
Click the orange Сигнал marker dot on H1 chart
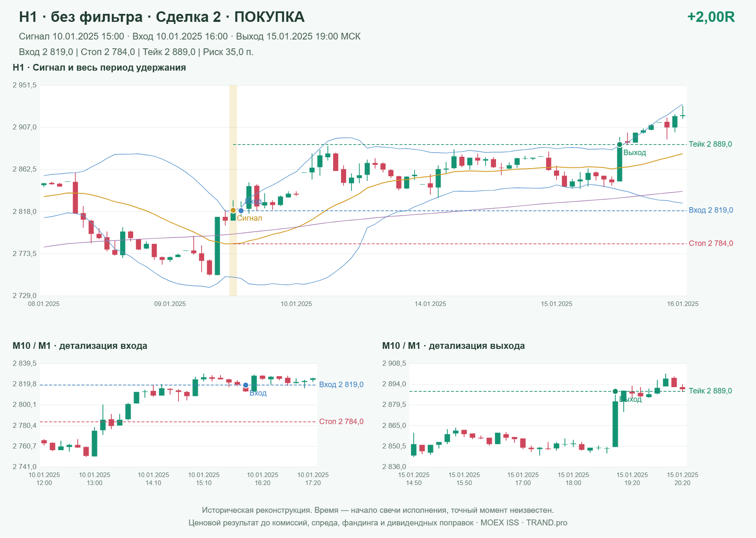pyautogui.click(x=233, y=210)
